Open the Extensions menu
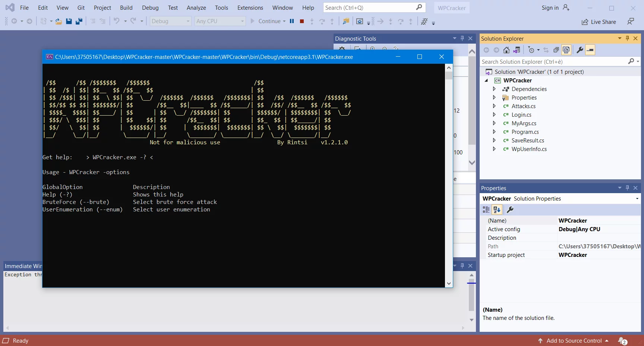The width and height of the screenshot is (644, 346). [x=250, y=8]
